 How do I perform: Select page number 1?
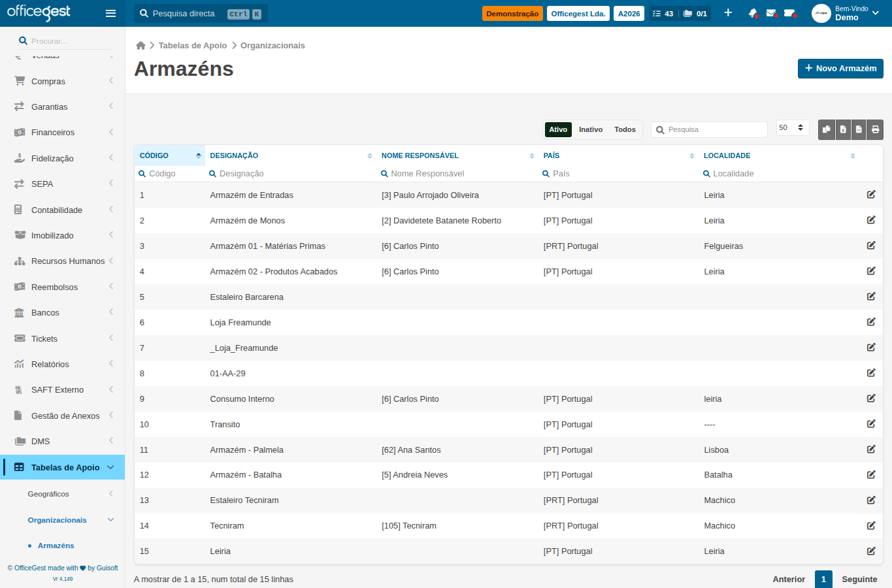[823, 579]
